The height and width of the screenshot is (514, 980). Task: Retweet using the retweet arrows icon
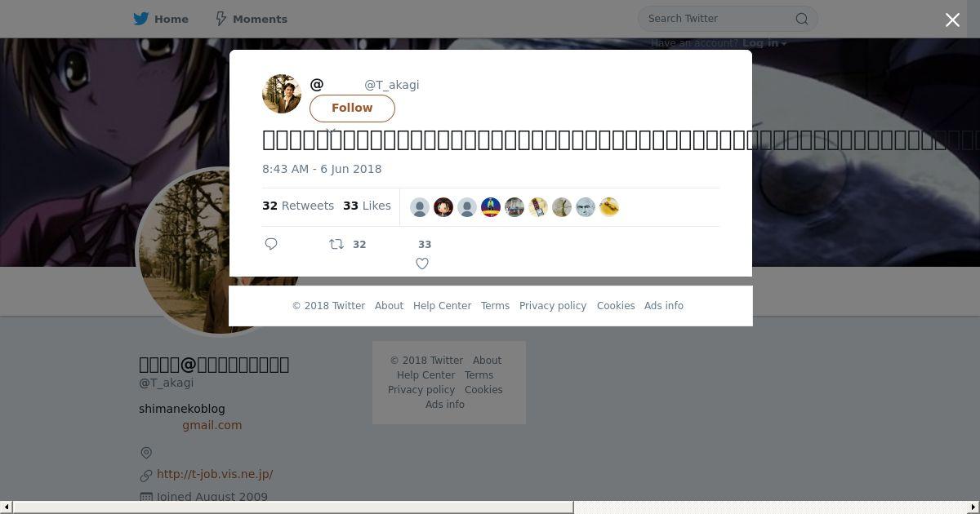pos(336,244)
